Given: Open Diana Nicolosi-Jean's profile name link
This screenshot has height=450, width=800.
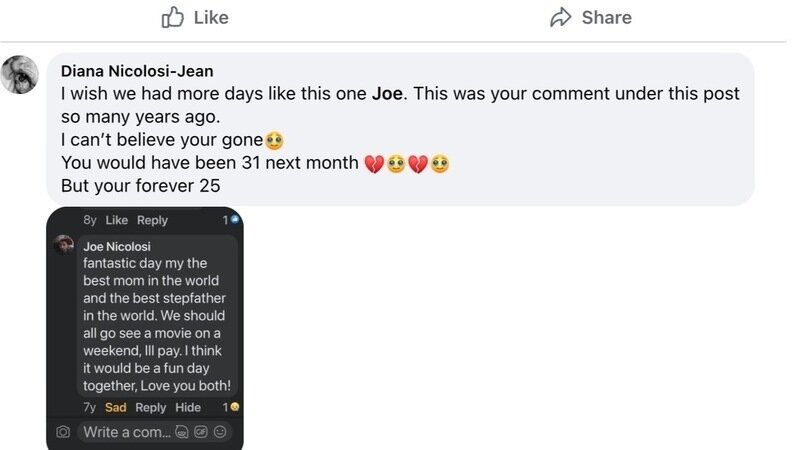Looking at the screenshot, I should [137, 71].
